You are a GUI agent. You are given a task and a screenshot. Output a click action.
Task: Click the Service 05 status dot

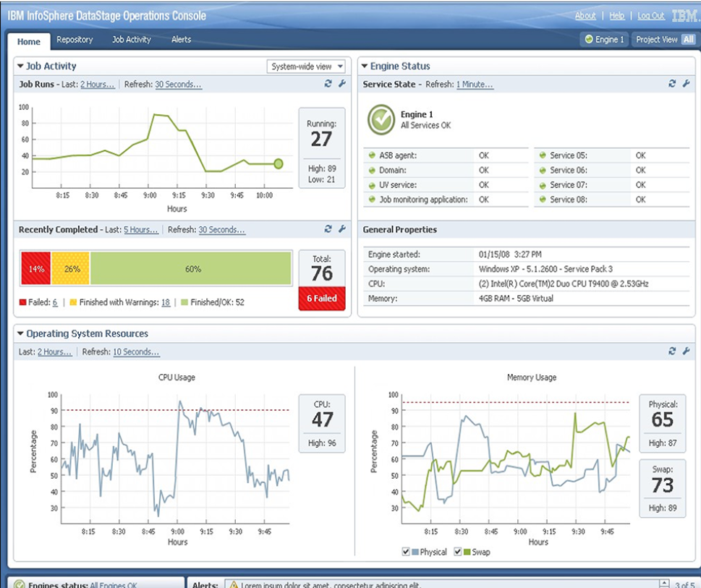tap(543, 155)
